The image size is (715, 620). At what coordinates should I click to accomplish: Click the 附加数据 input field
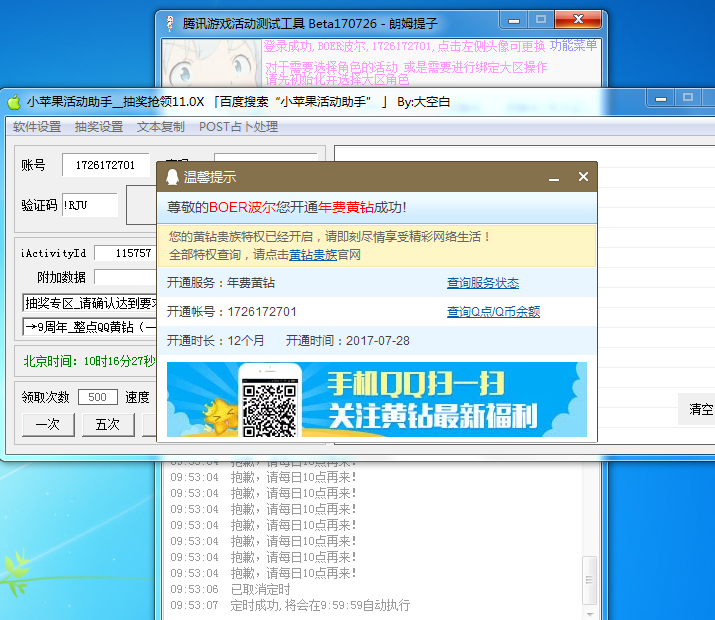click(125, 277)
